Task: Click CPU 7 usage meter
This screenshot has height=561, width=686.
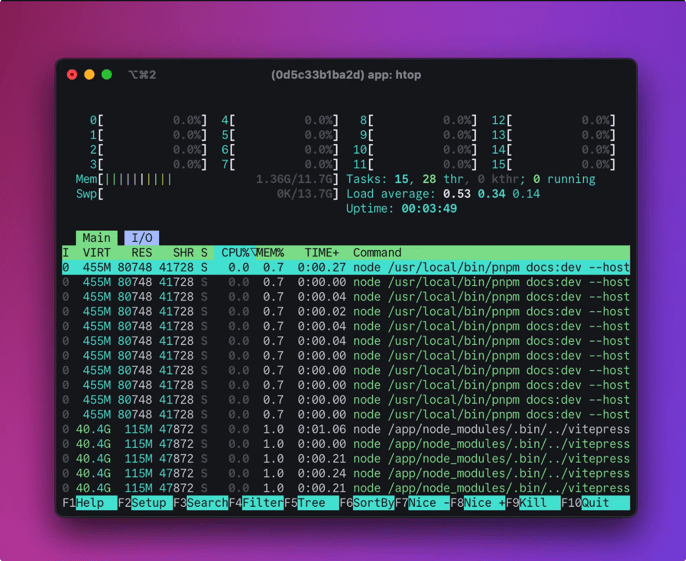Action: click(280, 165)
